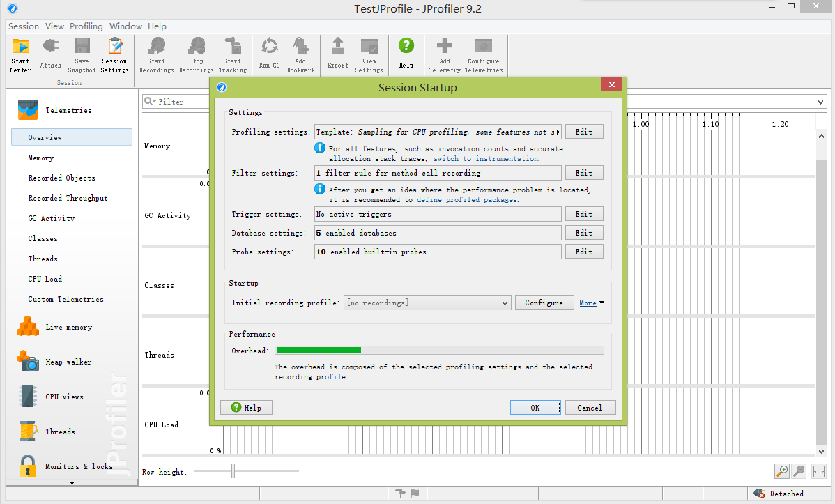
Task: Open View Settings from toolbar
Action: 369,55
